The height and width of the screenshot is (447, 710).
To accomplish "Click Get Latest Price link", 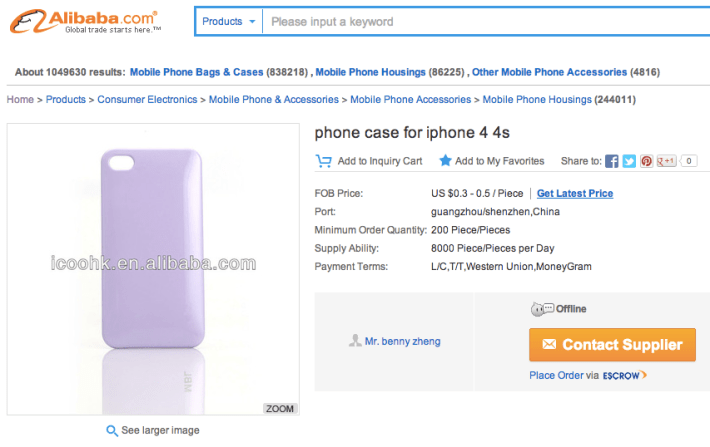I will (x=575, y=193).
